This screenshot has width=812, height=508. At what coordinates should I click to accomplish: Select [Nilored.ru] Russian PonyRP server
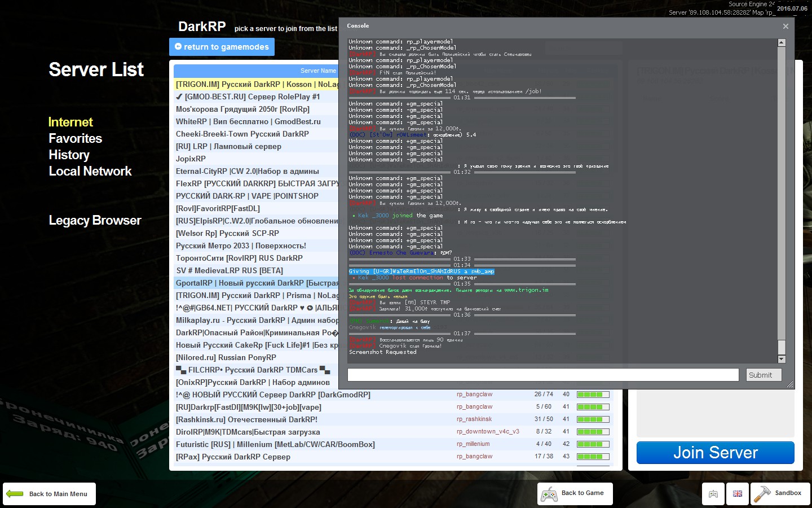coord(257,357)
